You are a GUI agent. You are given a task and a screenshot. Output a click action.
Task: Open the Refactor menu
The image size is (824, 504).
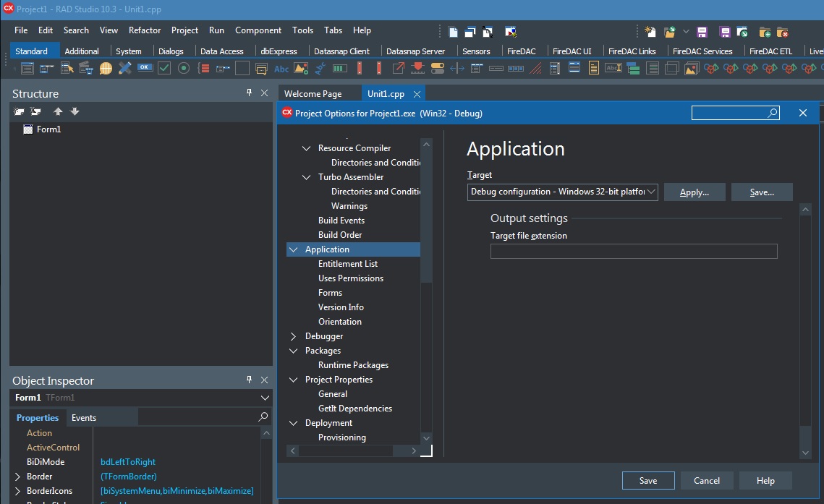[x=145, y=30]
